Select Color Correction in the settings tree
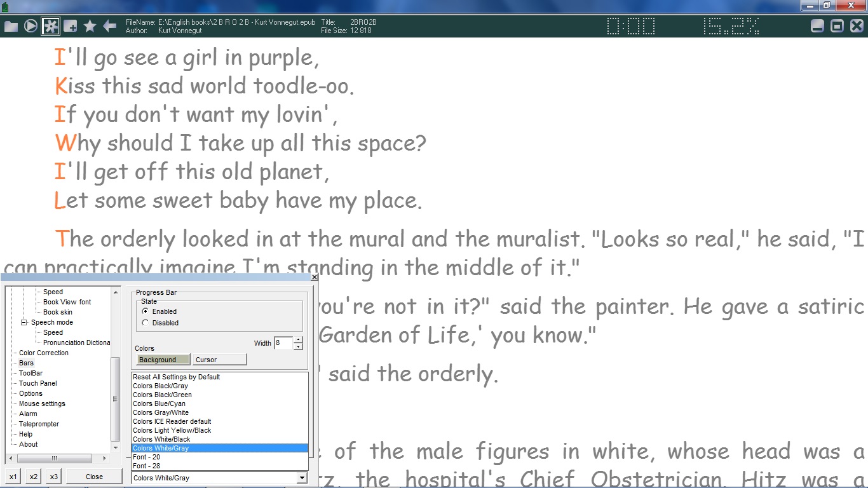This screenshot has width=868, height=488. [44, 353]
